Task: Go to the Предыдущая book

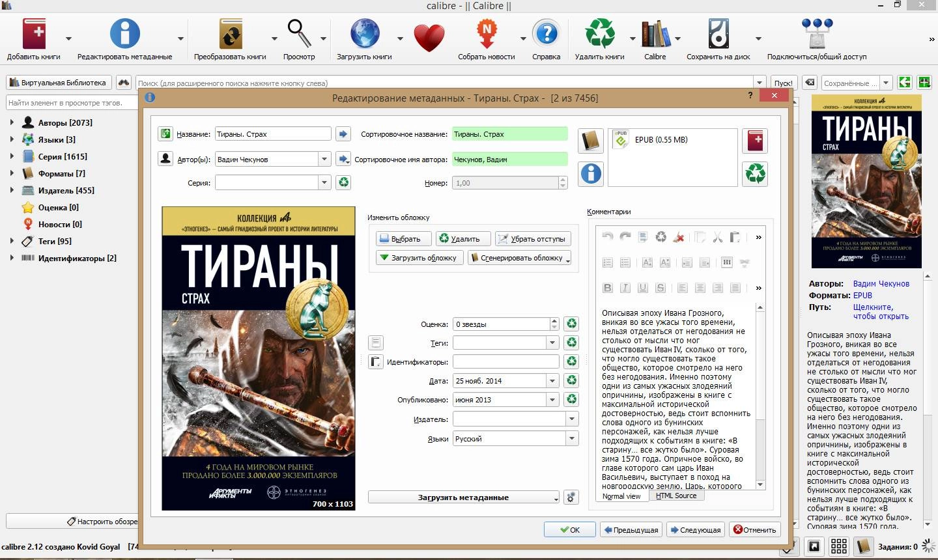Action: 631,529
